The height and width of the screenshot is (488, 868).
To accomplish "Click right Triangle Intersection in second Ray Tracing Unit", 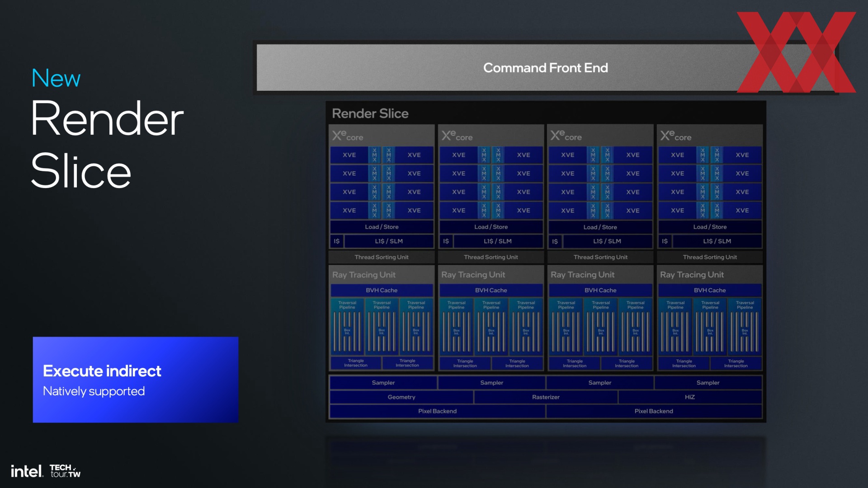I will pos(517,363).
